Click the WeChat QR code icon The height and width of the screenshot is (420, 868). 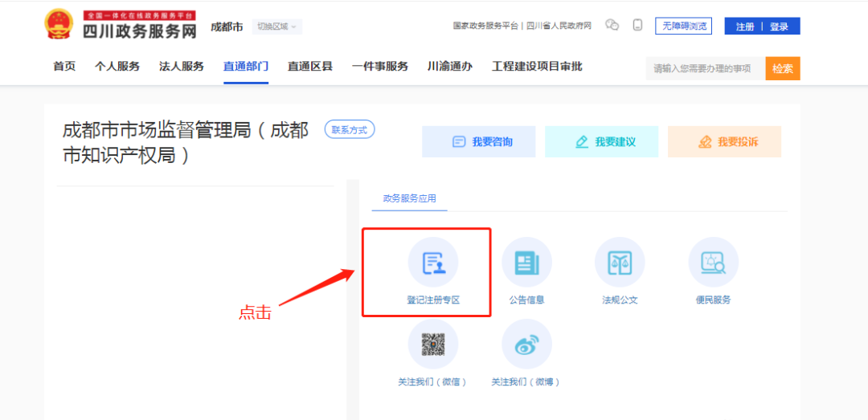coord(433,345)
